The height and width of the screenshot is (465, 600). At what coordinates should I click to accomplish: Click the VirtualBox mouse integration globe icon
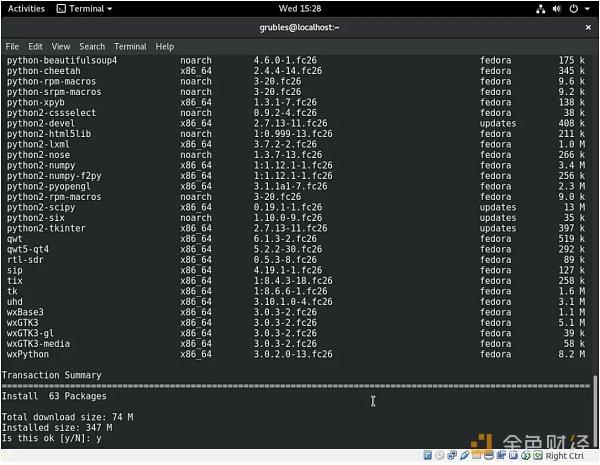click(525, 455)
